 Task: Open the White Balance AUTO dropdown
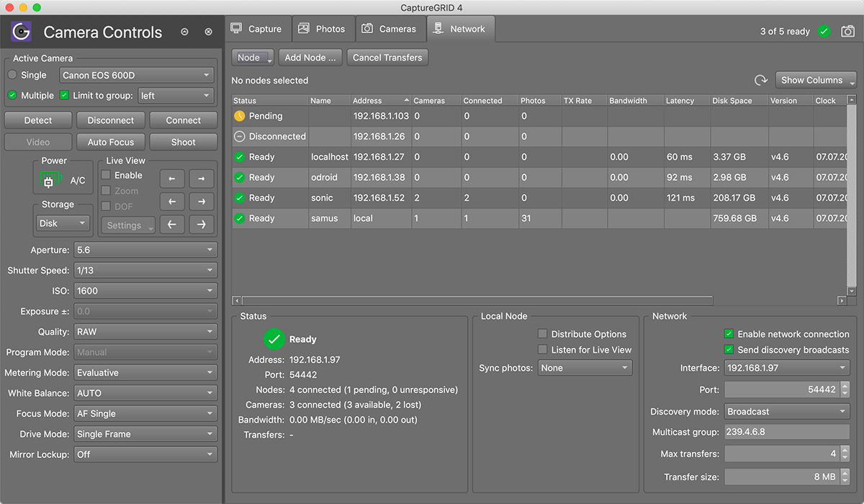(x=145, y=393)
